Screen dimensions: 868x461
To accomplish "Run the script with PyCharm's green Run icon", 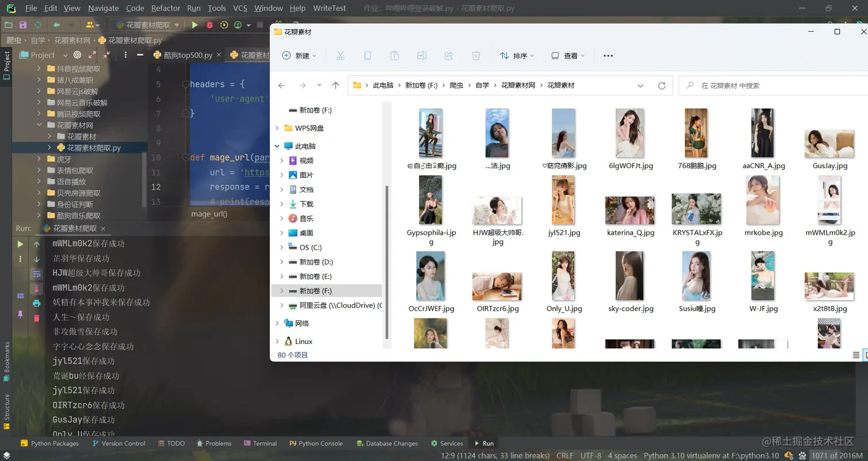I will (195, 25).
